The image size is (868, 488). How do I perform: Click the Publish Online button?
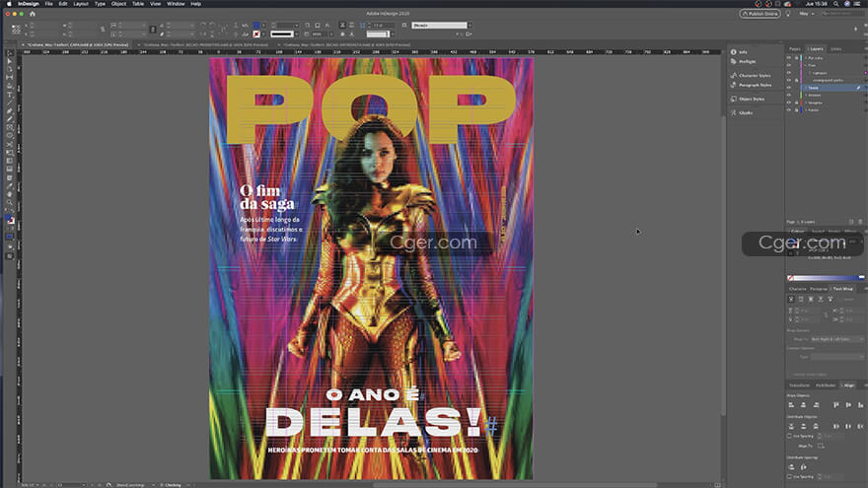click(760, 13)
